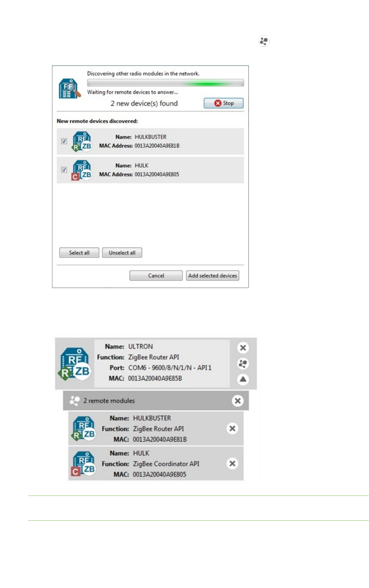Collapse the ULTRON remote modules list arrow
This screenshot has height=588, width=369.
pyautogui.click(x=243, y=379)
